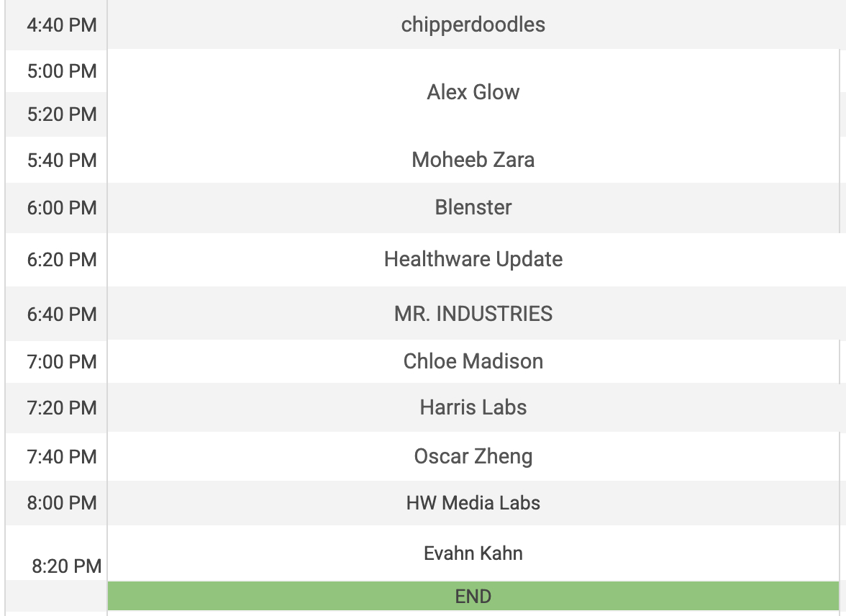The height and width of the screenshot is (616, 846).
Task: Select the 7:00 PM time label
Action: pos(62,362)
